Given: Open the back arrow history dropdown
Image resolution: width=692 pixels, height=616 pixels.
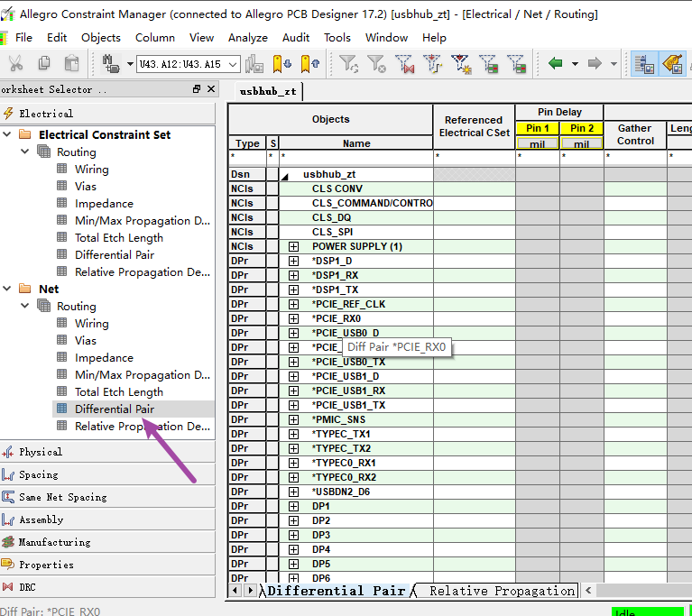Looking at the screenshot, I should click(x=575, y=64).
